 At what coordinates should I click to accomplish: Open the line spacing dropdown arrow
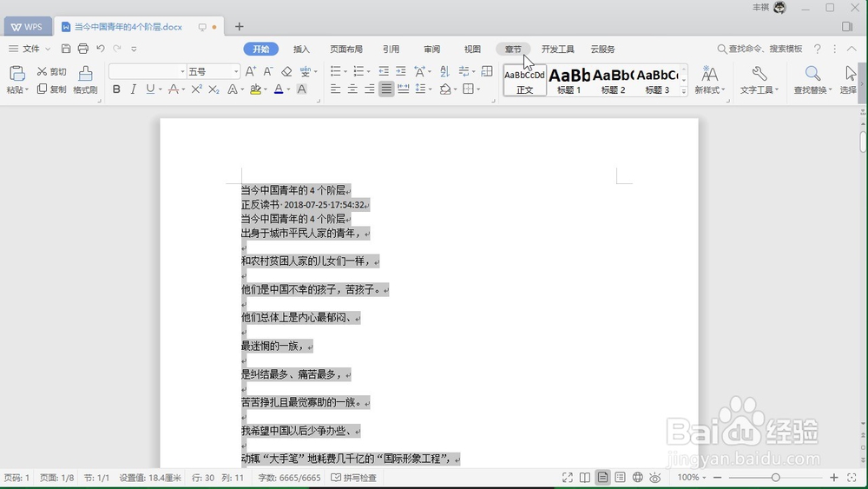pos(430,89)
